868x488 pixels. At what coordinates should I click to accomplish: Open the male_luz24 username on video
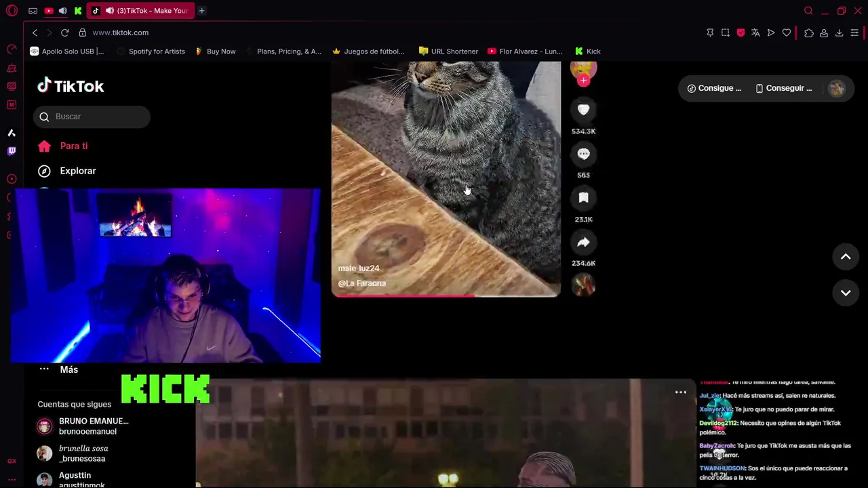(x=359, y=268)
